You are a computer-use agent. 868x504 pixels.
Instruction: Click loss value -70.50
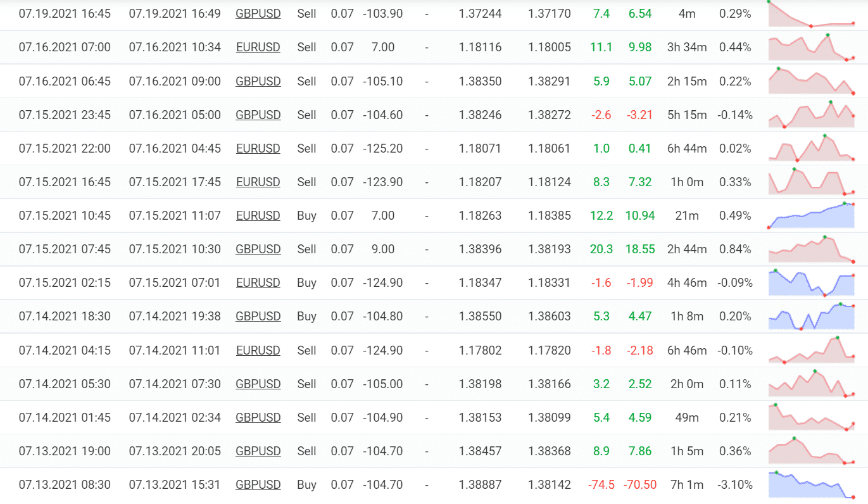639,484
